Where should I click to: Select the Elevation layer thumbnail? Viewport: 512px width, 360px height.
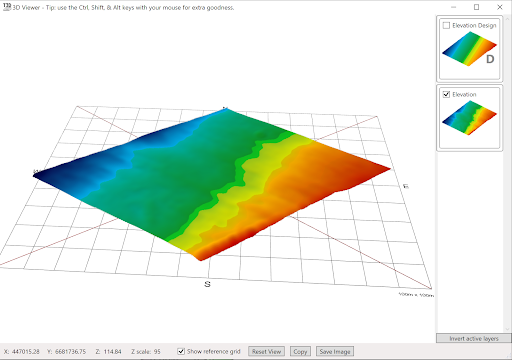(x=469, y=118)
